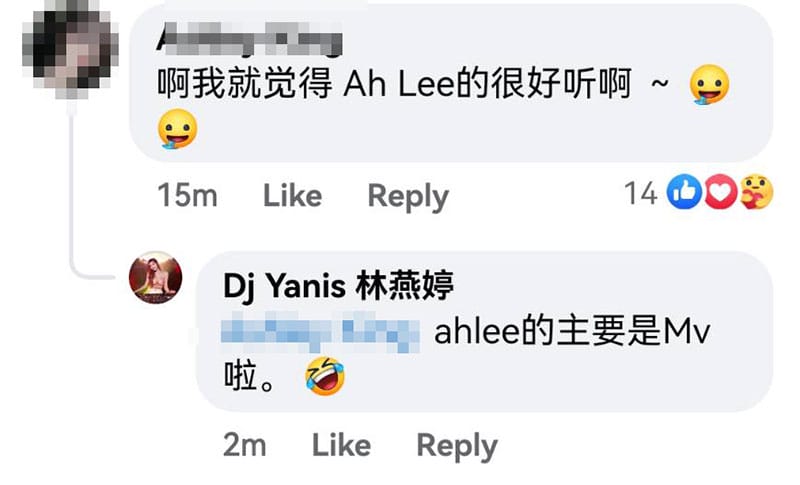Open the Dj Yanis 林燕婷 profile name link
This screenshot has width=800, height=485.
(x=338, y=286)
